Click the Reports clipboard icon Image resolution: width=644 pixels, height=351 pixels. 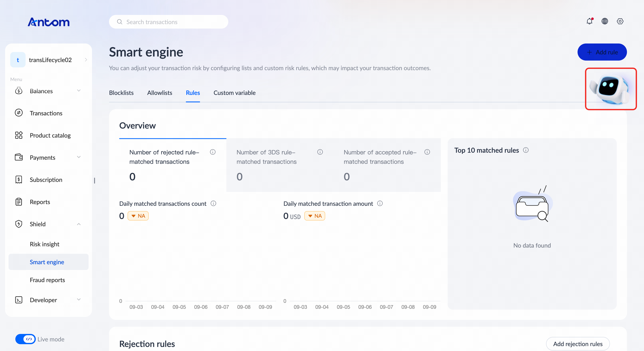tap(19, 202)
